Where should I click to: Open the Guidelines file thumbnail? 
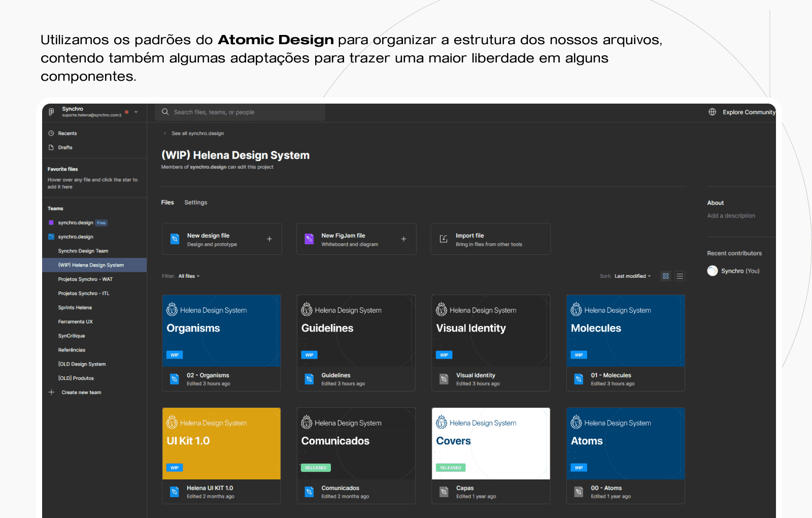click(356, 331)
